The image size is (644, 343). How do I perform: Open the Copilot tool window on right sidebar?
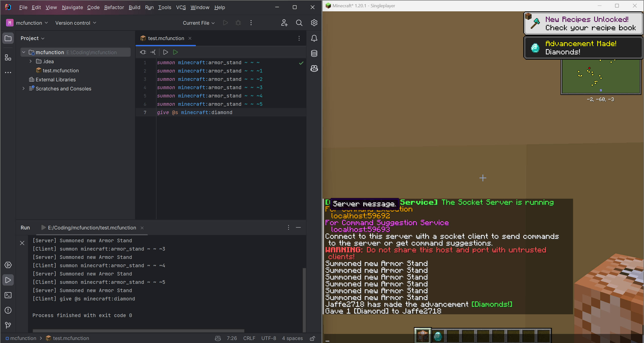pos(314,68)
